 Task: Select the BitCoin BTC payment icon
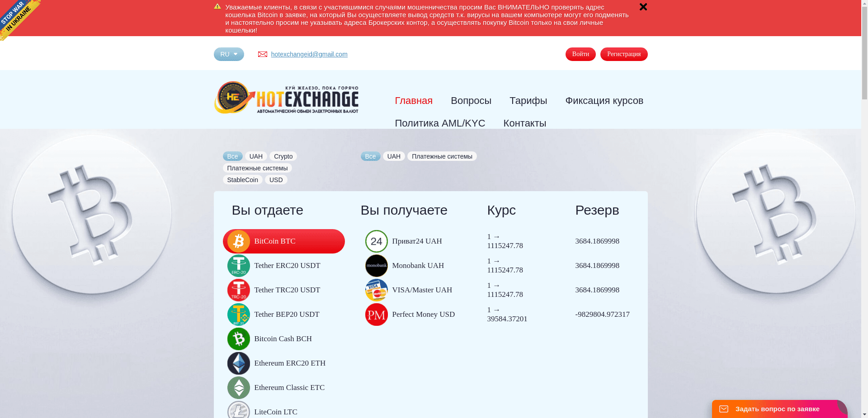tap(238, 241)
